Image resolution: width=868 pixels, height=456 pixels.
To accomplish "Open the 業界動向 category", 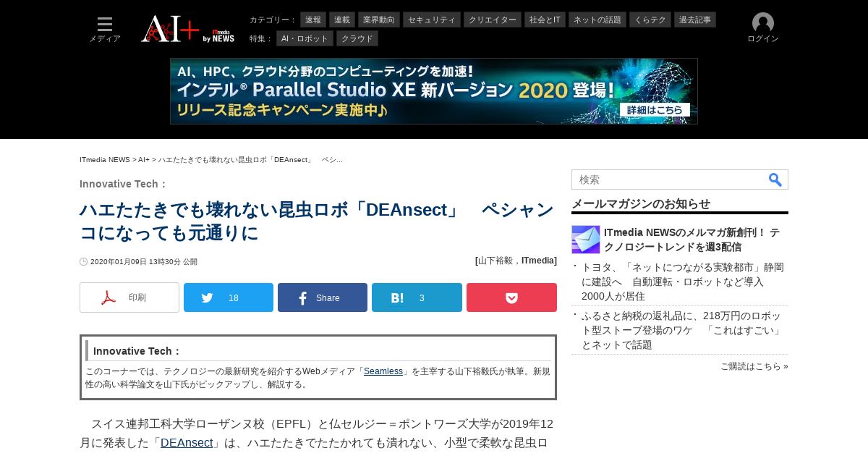I will click(379, 20).
